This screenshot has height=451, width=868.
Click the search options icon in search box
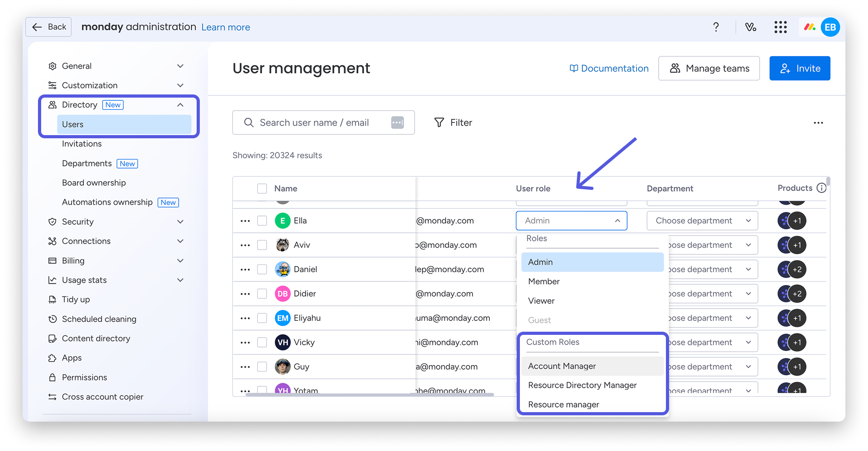click(x=397, y=122)
